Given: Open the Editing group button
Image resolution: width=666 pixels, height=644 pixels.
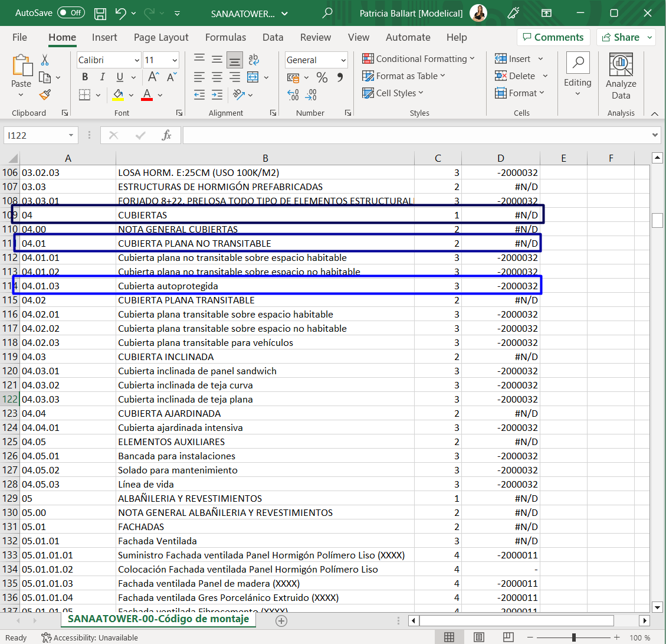Looking at the screenshot, I should (578, 75).
